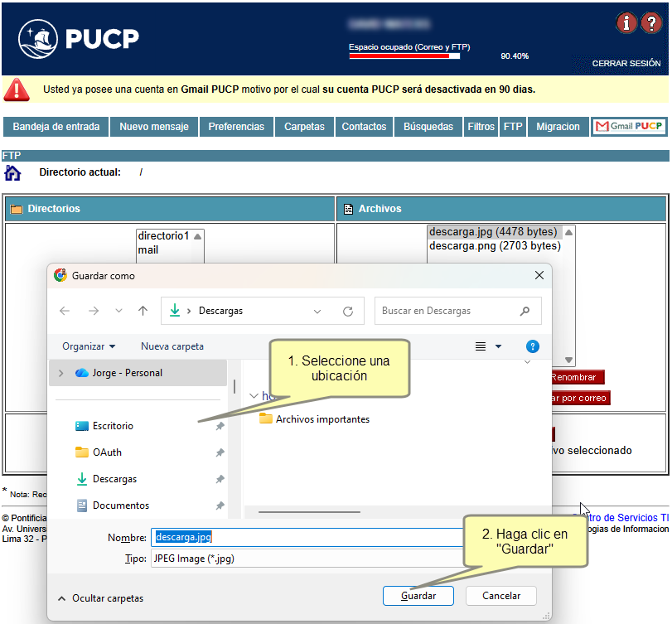This screenshot has width=672, height=624.
Task: Collapse folders with Ocultar carpetas
Action: pos(99,597)
